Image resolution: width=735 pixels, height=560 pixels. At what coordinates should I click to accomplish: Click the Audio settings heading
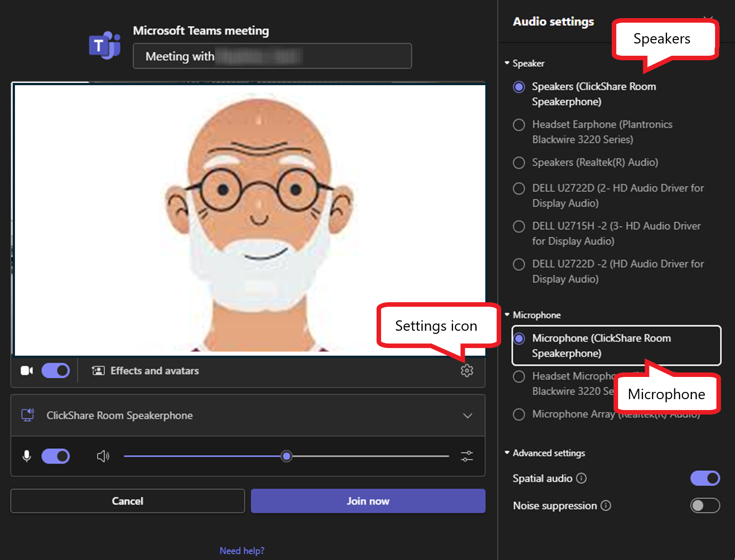click(x=553, y=21)
